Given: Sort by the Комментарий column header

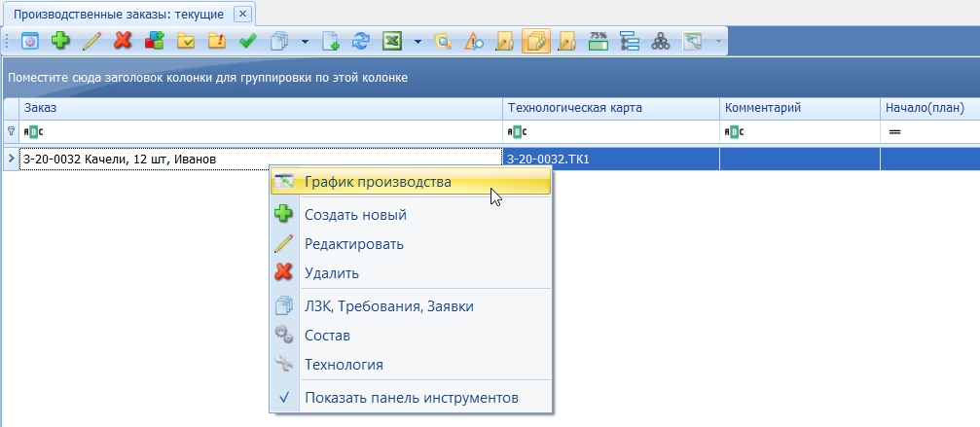Looking at the screenshot, I should (799, 109).
